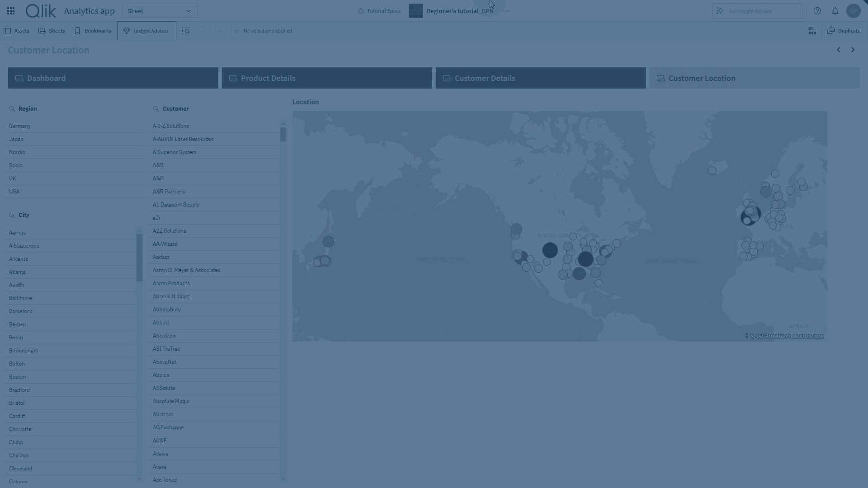This screenshot has width=868, height=488.
Task: Search icon in Region filter pane
Action: (x=12, y=109)
